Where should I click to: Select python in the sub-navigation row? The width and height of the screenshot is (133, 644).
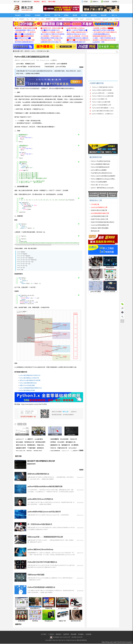coord(37,19)
